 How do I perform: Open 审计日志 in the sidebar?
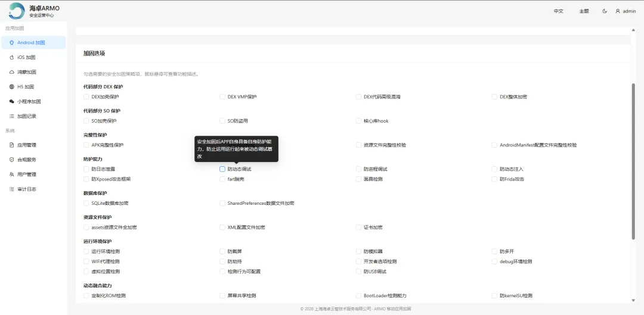33,189
